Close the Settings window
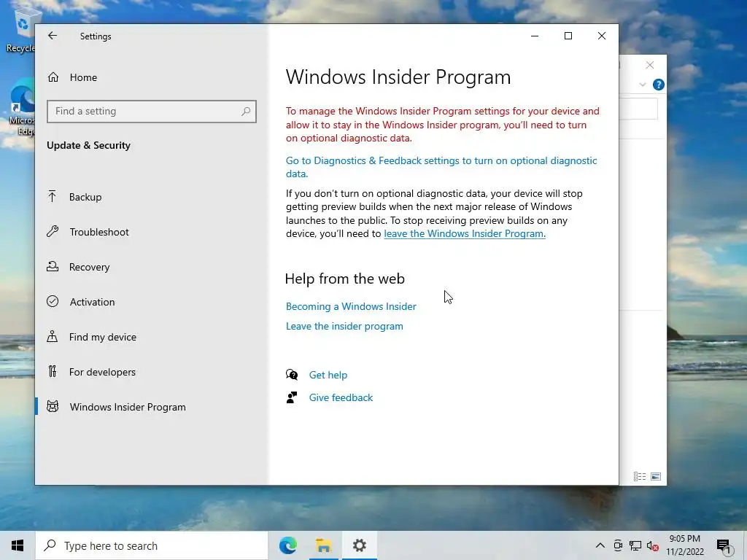747x560 pixels. (x=602, y=36)
